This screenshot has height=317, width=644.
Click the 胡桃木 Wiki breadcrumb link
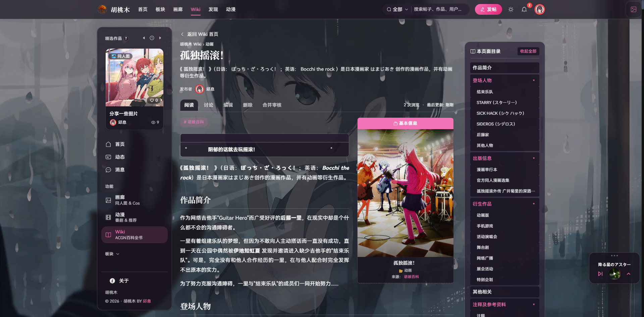pyautogui.click(x=191, y=44)
